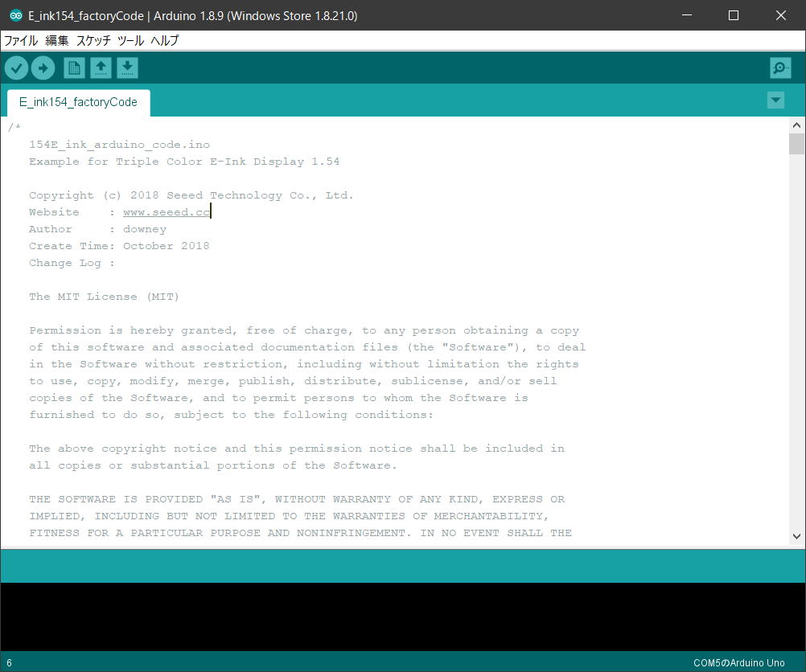Click 'Create Time: October 2018' line
806x672 pixels.
(x=119, y=246)
